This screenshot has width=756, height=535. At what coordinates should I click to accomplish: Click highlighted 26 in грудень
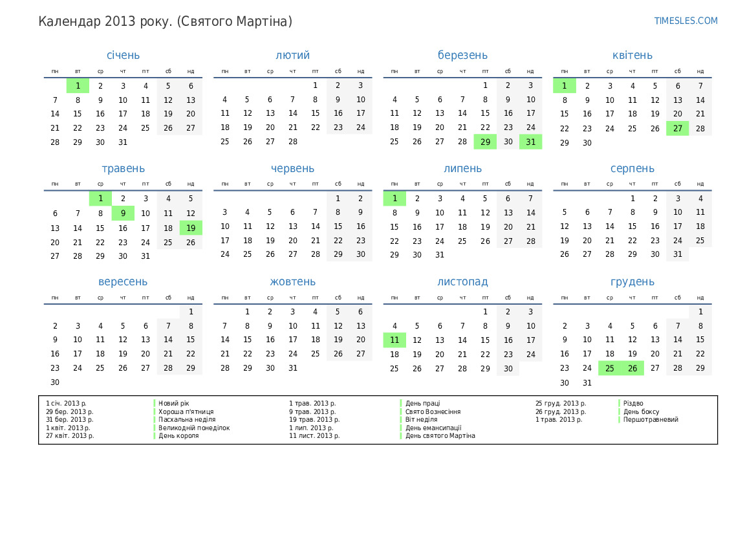click(632, 369)
